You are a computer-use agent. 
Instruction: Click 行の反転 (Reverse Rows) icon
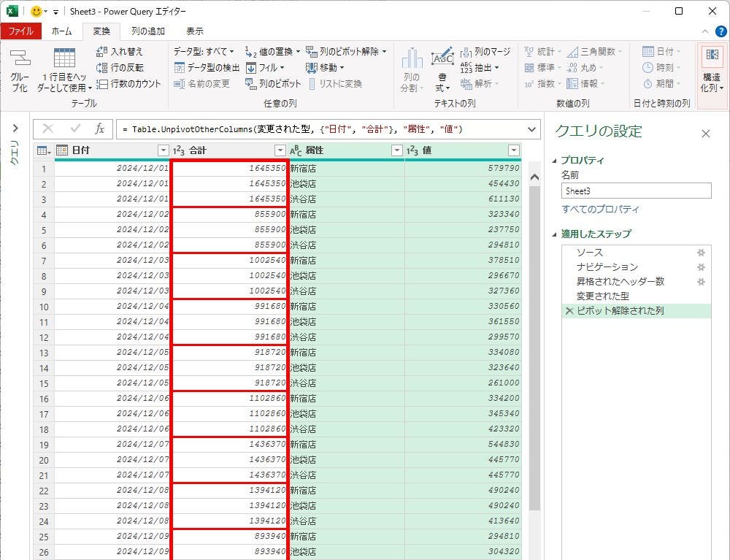tap(102, 68)
